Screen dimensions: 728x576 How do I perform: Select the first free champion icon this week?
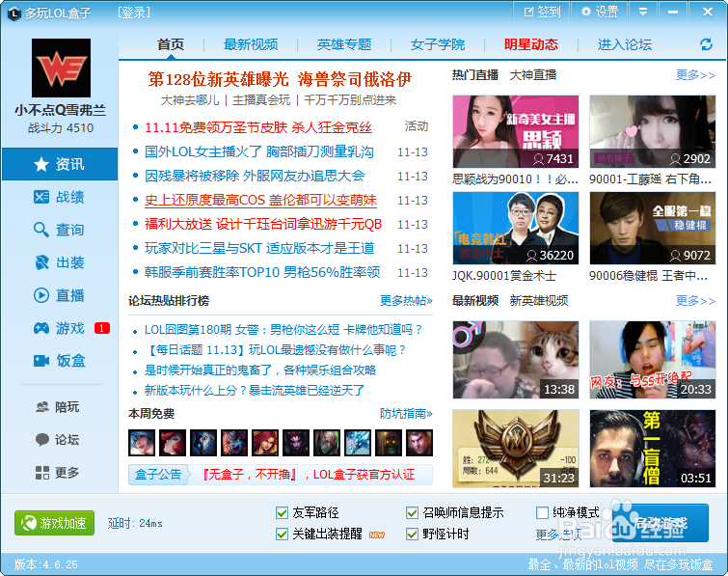click(x=142, y=443)
